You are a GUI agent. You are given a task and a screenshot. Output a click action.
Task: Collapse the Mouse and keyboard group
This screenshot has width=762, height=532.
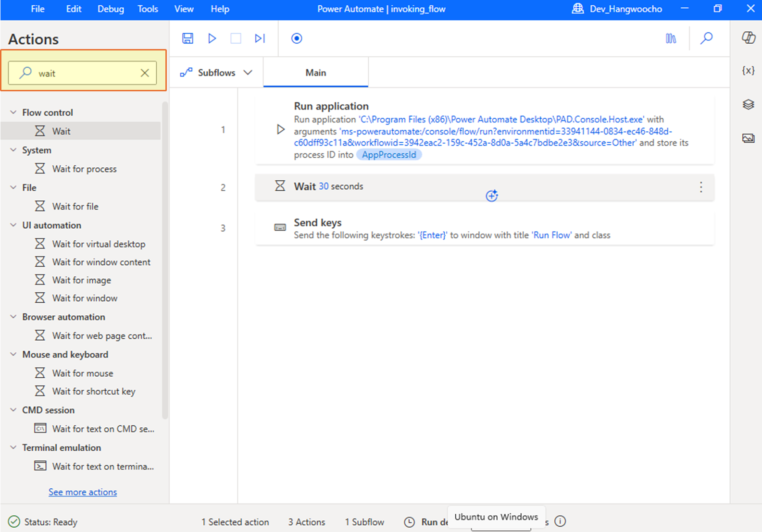(13, 354)
